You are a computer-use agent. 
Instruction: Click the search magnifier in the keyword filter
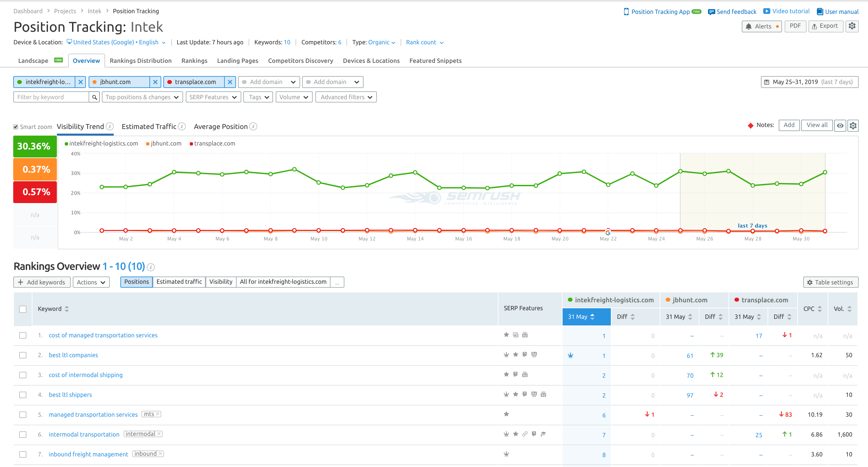tap(94, 97)
